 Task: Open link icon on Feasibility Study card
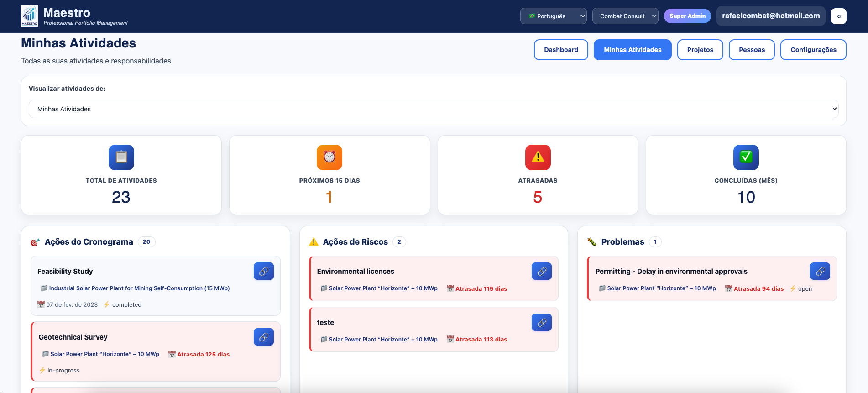coord(263,271)
